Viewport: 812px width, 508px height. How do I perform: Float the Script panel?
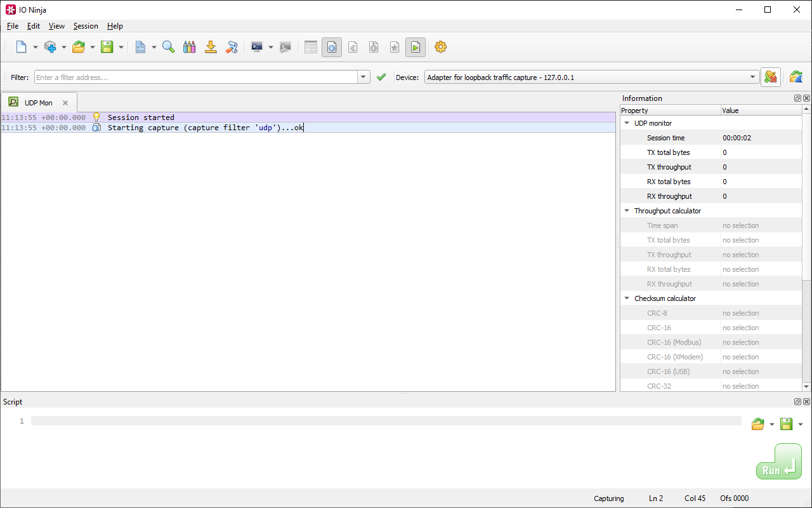click(797, 402)
